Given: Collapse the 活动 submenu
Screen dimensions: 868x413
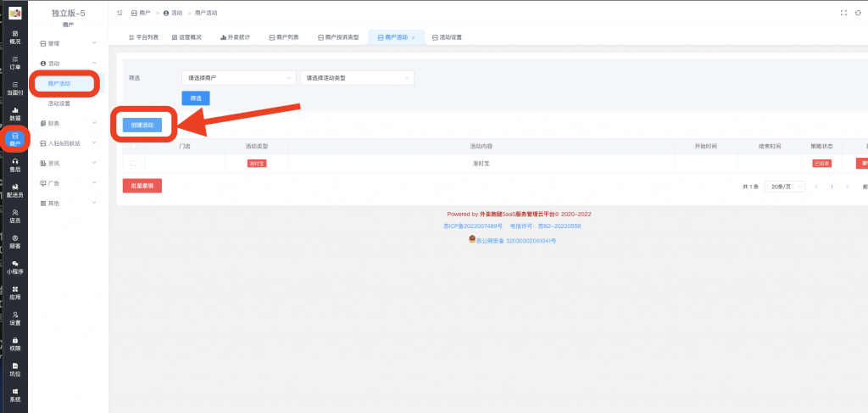Looking at the screenshot, I should 68,63.
